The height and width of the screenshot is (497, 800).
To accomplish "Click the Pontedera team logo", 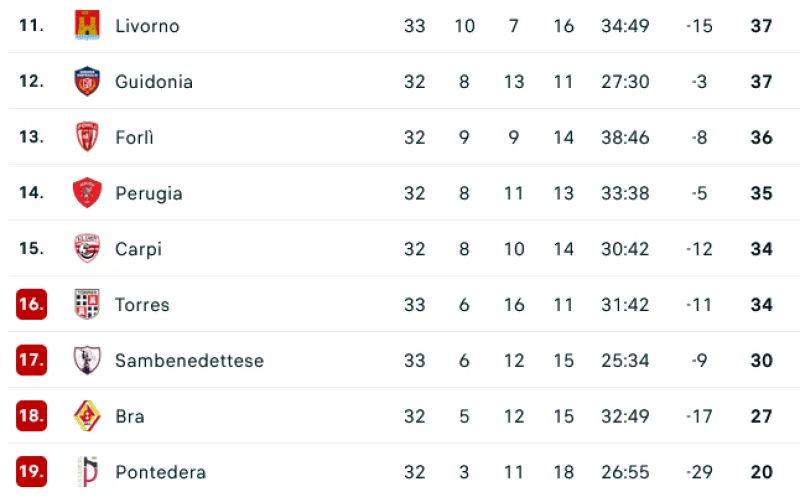I will point(88,472).
